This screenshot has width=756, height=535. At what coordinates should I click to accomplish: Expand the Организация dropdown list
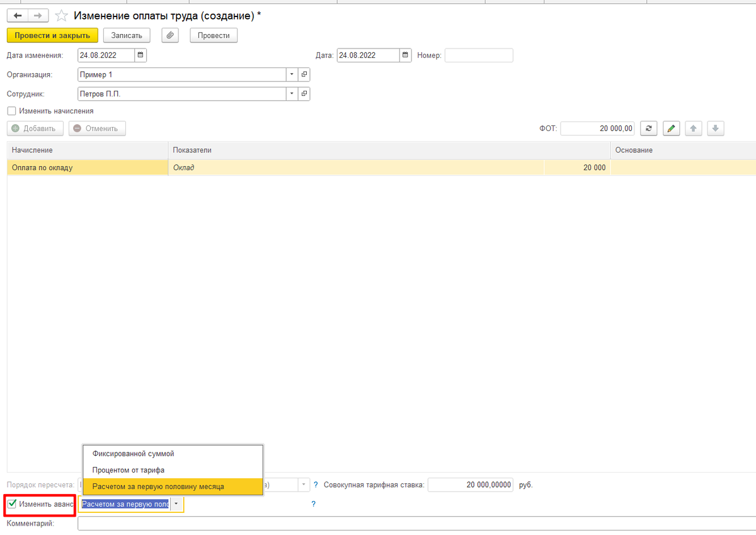[292, 75]
